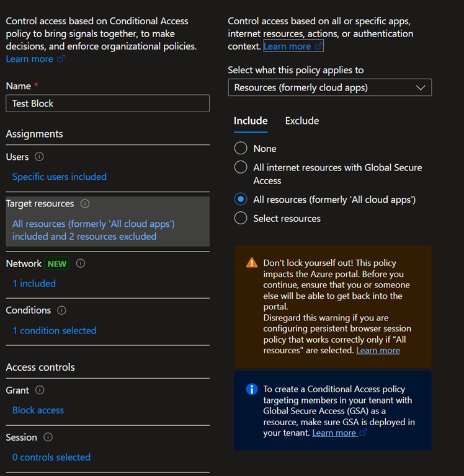Switch to the Exclude tab
This screenshot has width=464, height=476.
301,121
